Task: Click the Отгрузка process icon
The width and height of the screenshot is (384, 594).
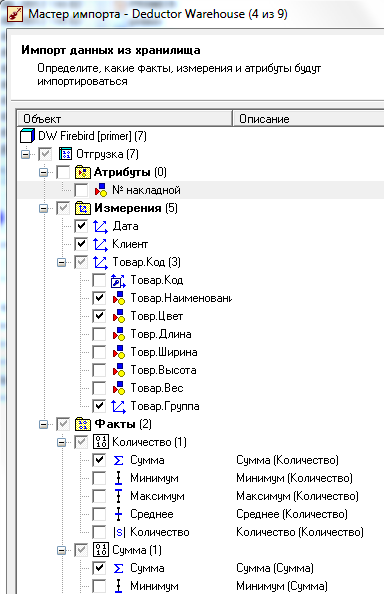Action: 65,154
